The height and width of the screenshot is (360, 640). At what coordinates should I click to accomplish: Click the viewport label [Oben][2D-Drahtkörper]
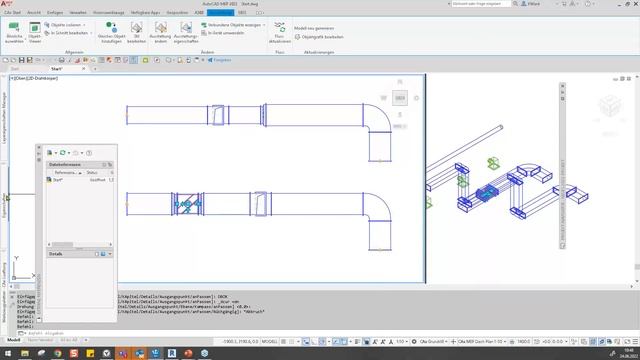tap(34, 78)
